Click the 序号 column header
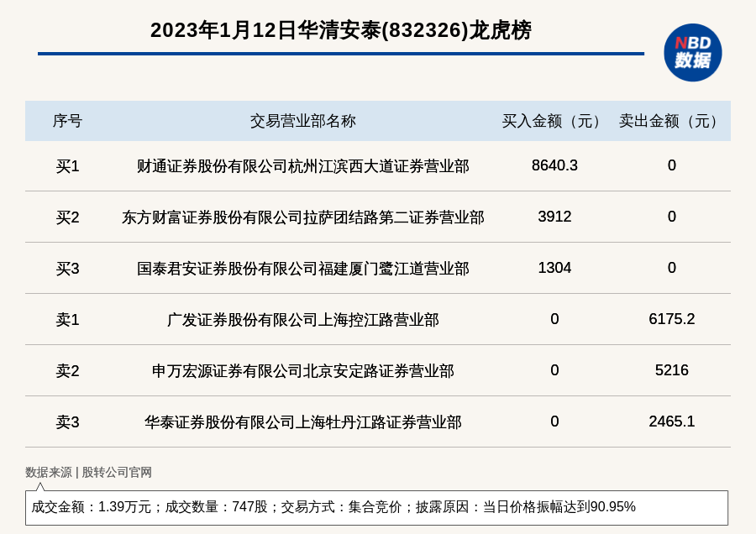 (67, 121)
